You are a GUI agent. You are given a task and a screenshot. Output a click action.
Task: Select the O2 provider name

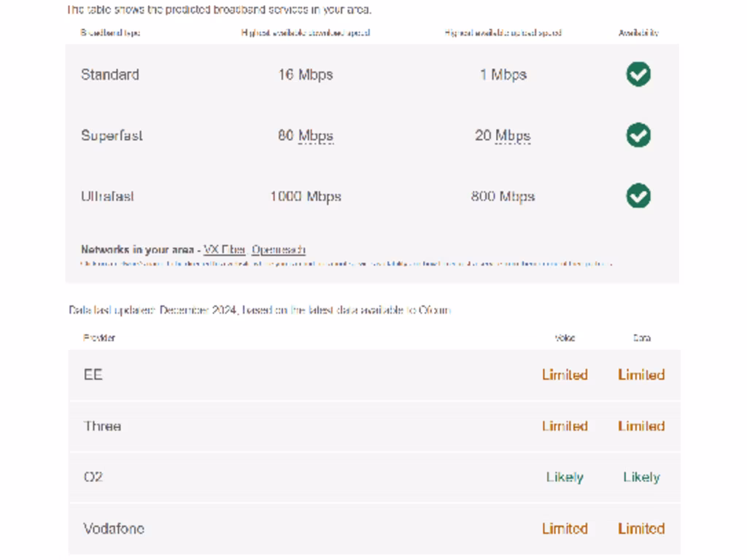(93, 477)
